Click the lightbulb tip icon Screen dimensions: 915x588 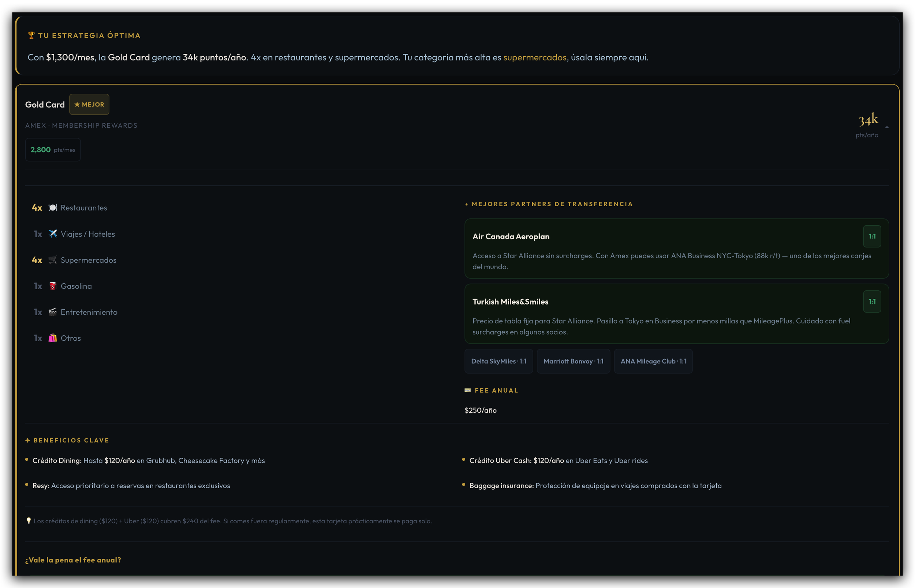(x=28, y=521)
